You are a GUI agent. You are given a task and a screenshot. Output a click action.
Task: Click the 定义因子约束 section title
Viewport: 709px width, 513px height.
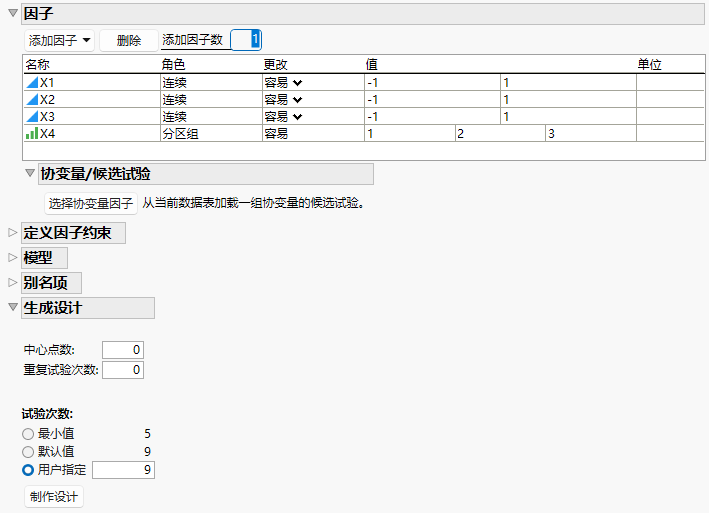coord(67,233)
